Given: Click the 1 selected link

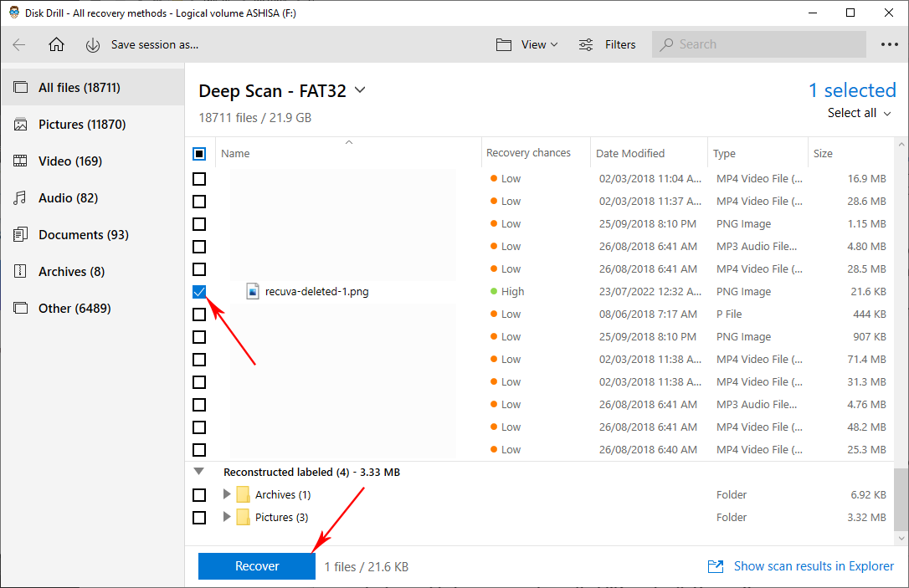Looking at the screenshot, I should pyautogui.click(x=852, y=90).
